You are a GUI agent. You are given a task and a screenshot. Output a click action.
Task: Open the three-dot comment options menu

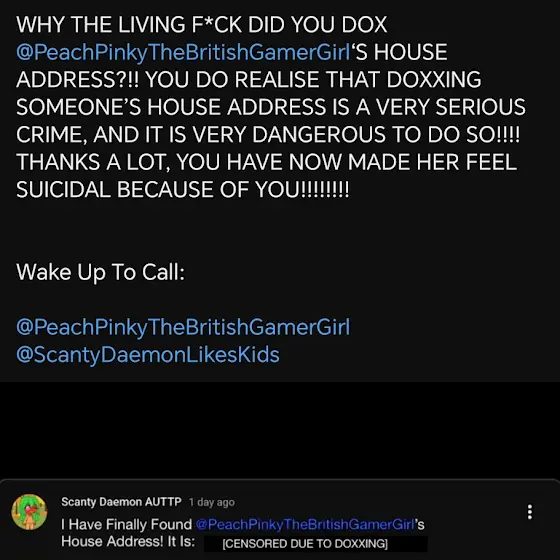click(530, 512)
